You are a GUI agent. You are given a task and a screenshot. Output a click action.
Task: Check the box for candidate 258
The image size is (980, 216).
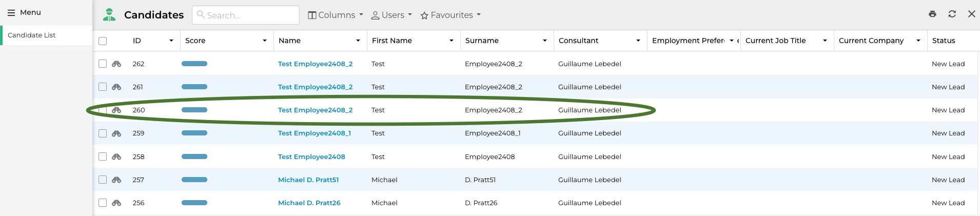[x=103, y=156]
